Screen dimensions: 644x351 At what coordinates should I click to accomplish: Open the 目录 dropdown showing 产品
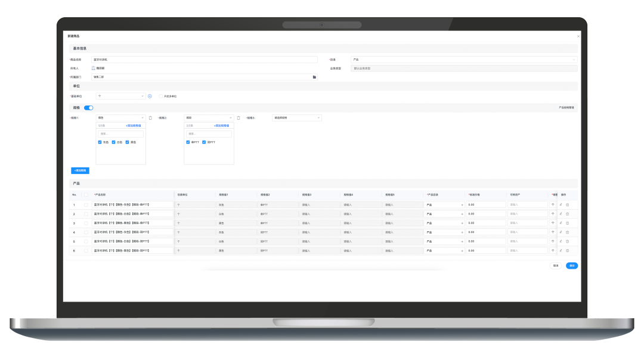pyautogui.click(x=464, y=60)
